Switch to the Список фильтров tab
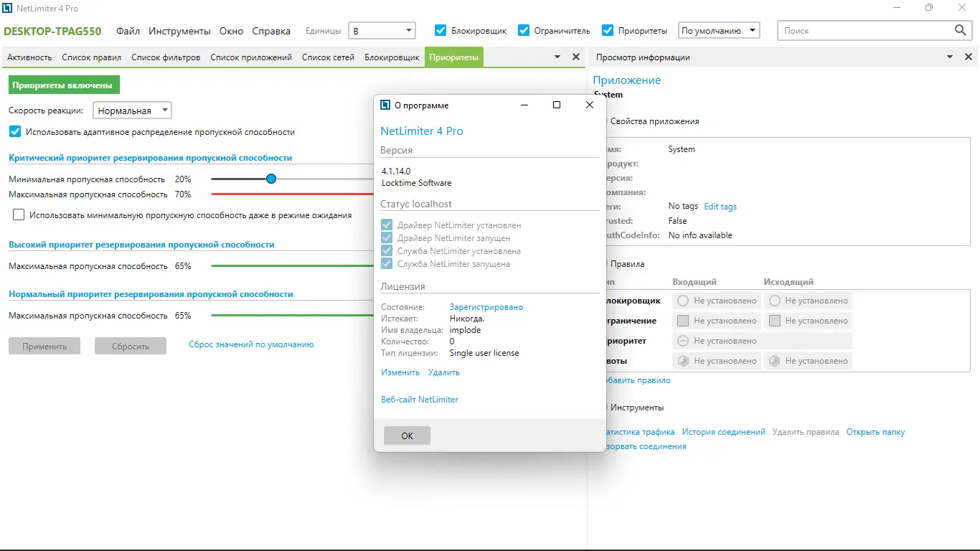The height and width of the screenshot is (551, 980). tap(166, 57)
